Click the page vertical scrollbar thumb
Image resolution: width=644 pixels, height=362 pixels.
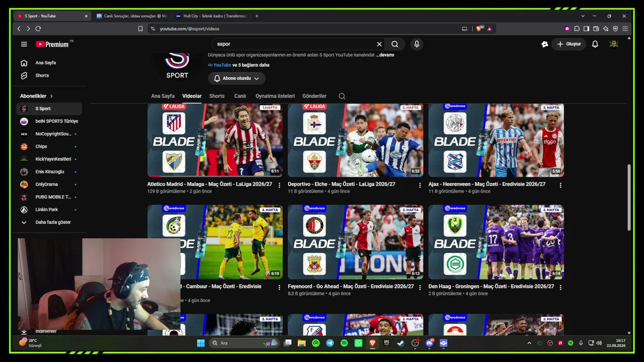pyautogui.click(x=629, y=197)
